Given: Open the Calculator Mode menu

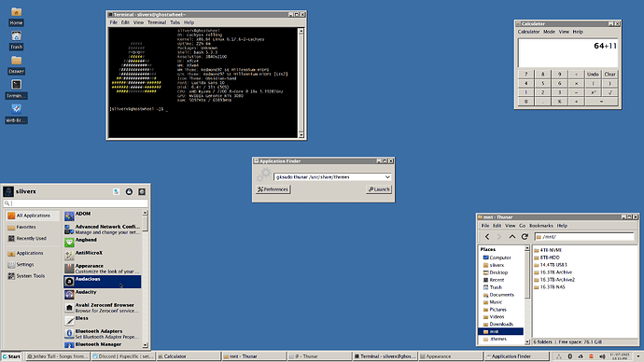Looking at the screenshot, I should pyautogui.click(x=549, y=32).
